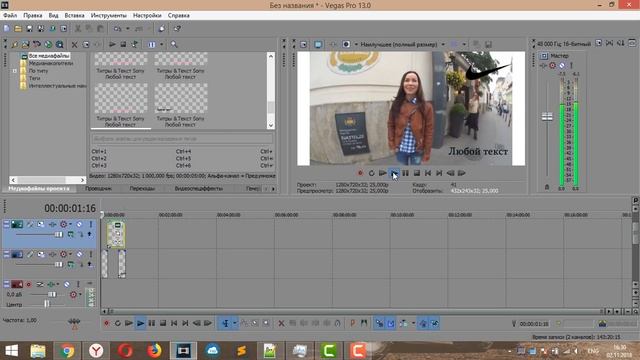Viewport: 640px width, 360px height.
Task: Save project with the floppy disk icon
Action: pos(29,29)
